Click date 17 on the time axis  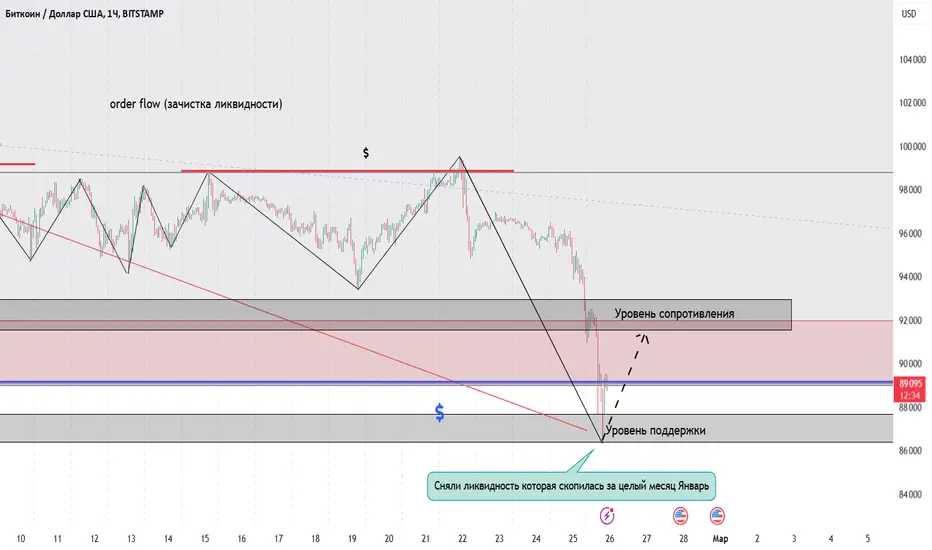[278, 539]
